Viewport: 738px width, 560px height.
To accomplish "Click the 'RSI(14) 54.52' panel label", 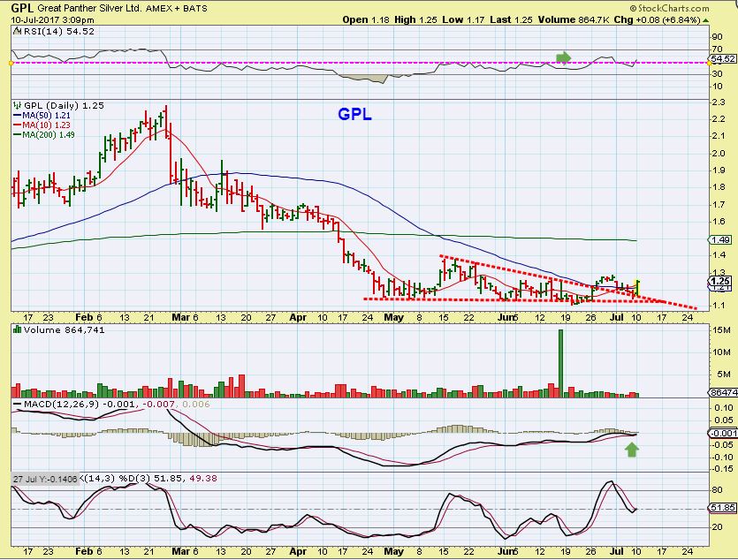I will click(59, 32).
